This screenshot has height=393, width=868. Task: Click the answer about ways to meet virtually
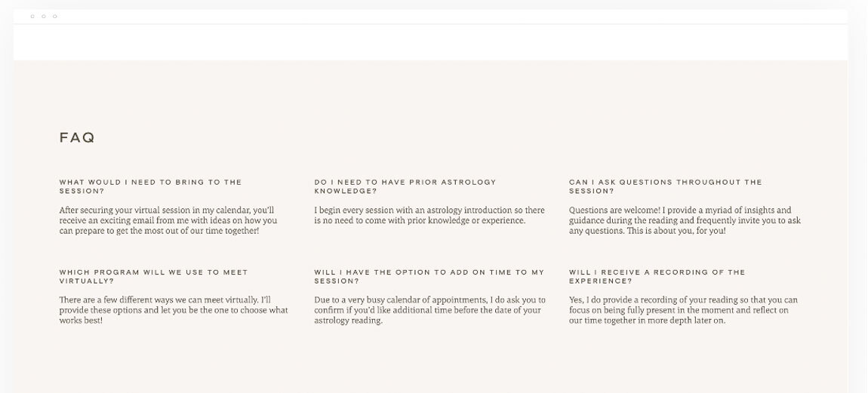[174, 310]
